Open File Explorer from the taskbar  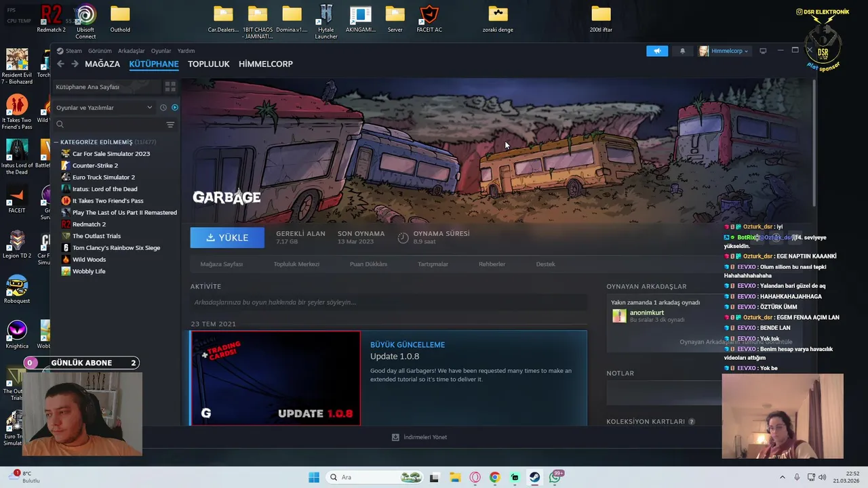click(454, 477)
